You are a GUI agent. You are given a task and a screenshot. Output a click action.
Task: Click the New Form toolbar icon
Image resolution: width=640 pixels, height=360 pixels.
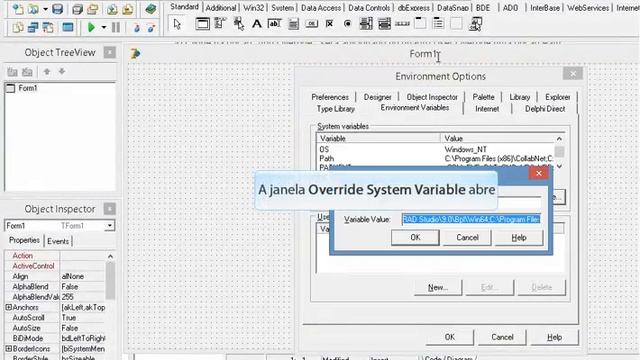[x=68, y=28]
